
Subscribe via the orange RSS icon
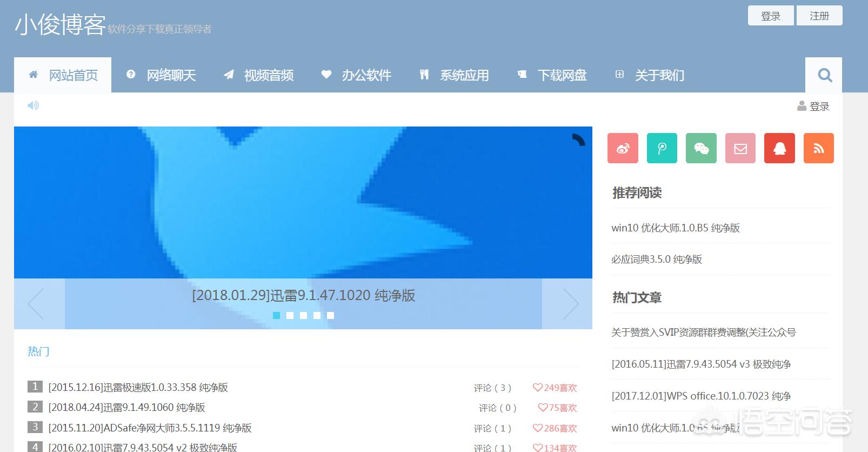(x=819, y=148)
